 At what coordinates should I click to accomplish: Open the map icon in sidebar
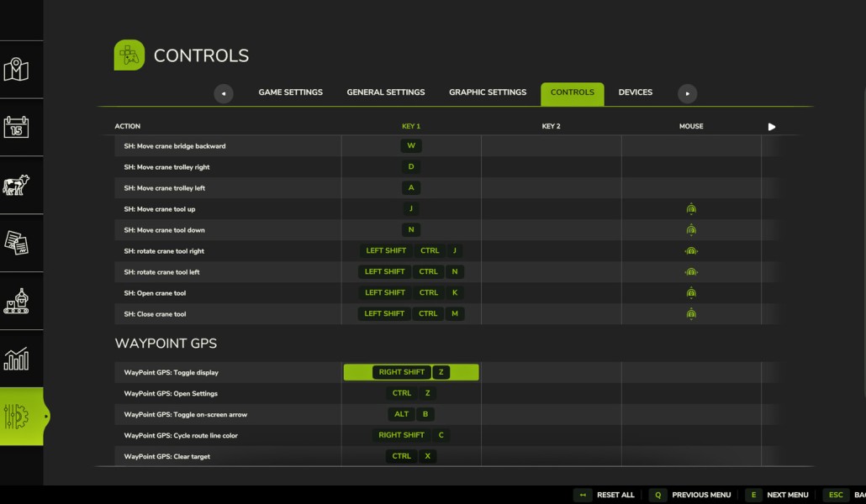16,70
